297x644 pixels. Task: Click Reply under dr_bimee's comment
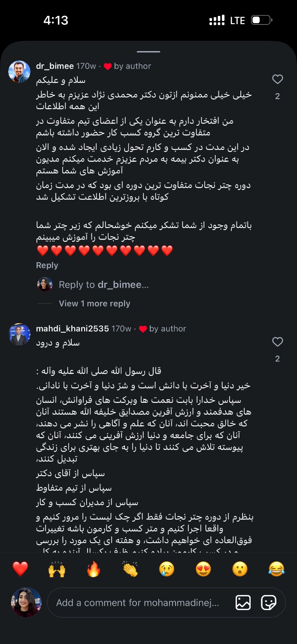pyautogui.click(x=47, y=265)
